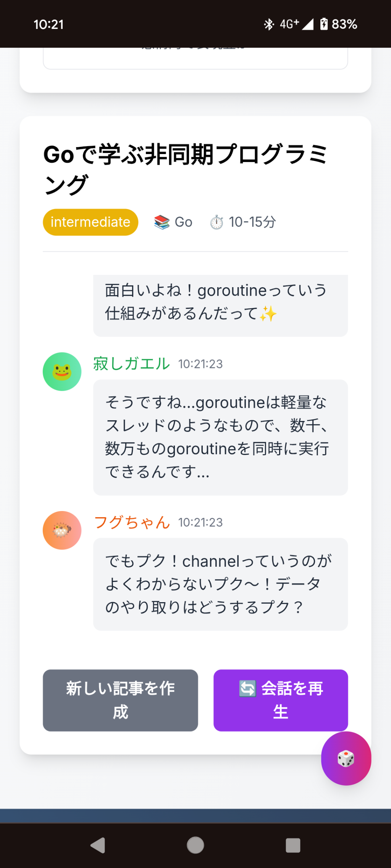This screenshot has height=868, width=391.
Task: Click the 新しい記事を作成 button
Action: [x=120, y=700]
